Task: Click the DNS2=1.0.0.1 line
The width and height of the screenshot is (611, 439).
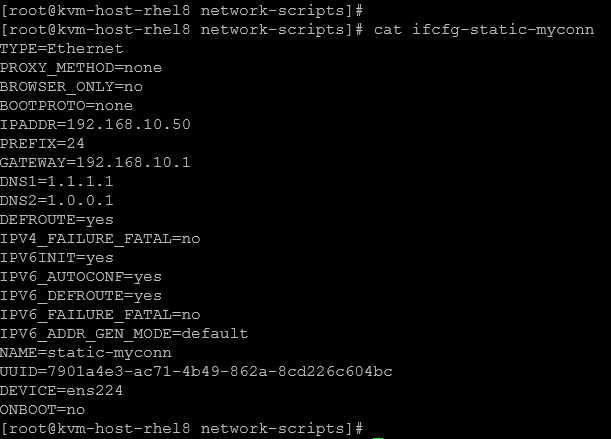Action: 57,200
